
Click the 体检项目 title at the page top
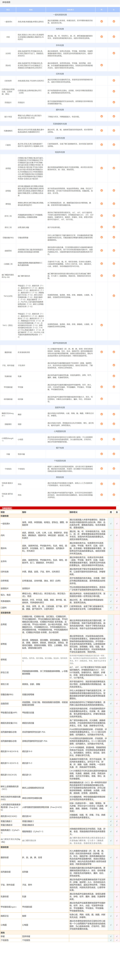6,2
